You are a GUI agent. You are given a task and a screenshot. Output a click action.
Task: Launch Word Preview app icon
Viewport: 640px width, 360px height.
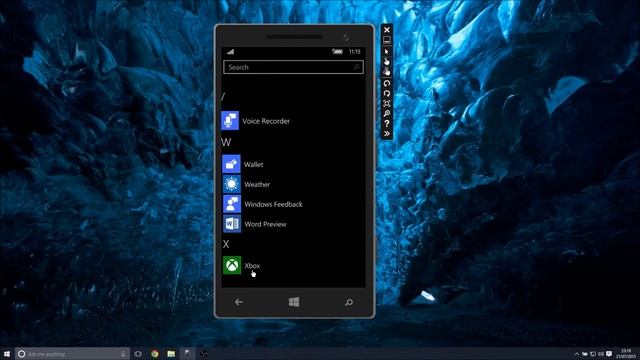[x=232, y=224]
